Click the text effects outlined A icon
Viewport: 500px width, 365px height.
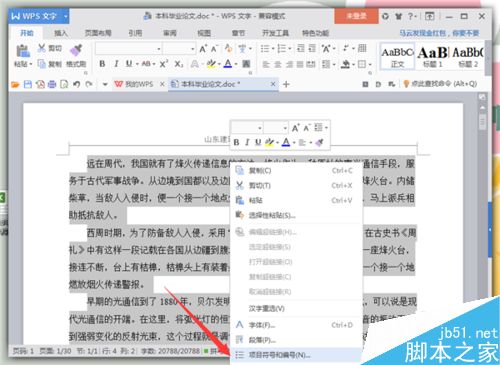click(195, 64)
